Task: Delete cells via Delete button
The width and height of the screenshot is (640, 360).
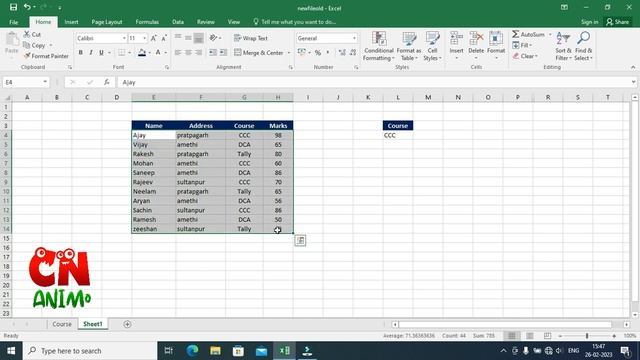Action: [476, 46]
